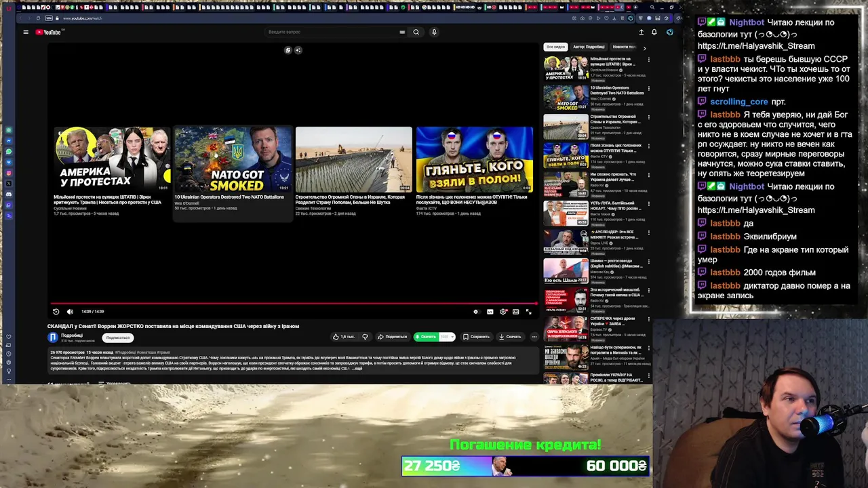The width and height of the screenshot is (868, 488).
Task: Toggle subtitles with the CC button
Action: point(490,312)
